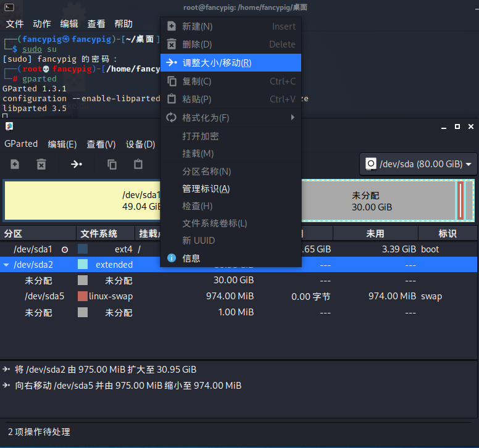Click the 3.39 GiB unused value
Image resolution: width=479 pixels, height=448 pixels.
(x=399, y=249)
